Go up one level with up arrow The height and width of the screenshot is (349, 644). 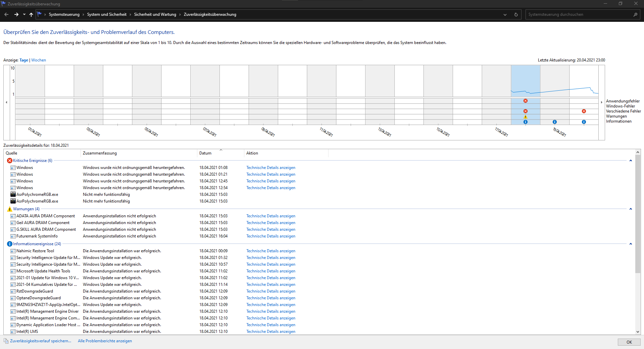31,14
